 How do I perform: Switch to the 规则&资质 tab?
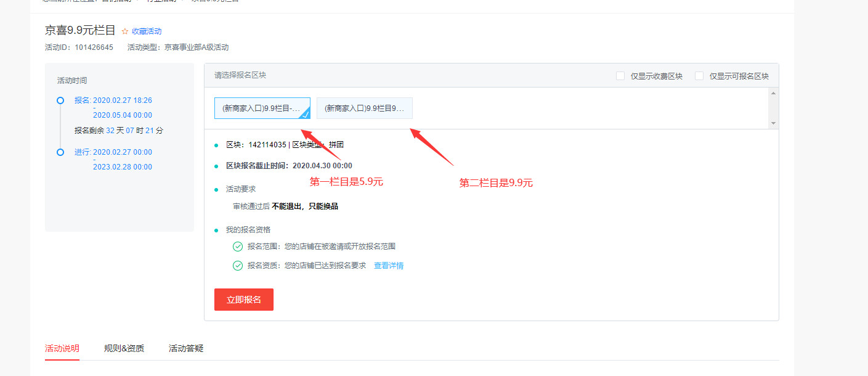tap(124, 348)
